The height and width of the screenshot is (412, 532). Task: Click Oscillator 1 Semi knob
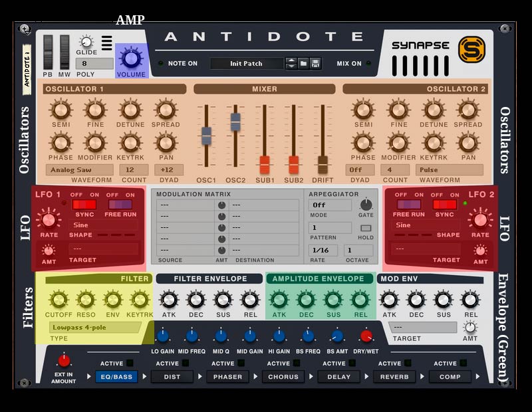coord(61,110)
